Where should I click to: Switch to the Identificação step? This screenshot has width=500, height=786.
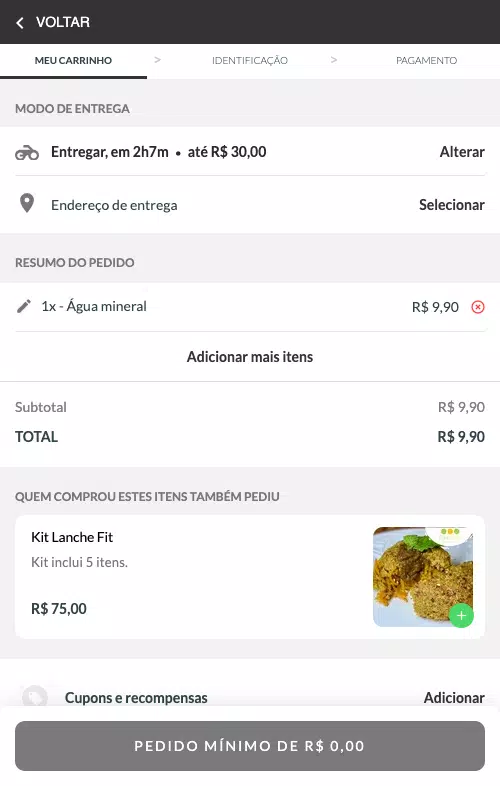[x=250, y=61]
